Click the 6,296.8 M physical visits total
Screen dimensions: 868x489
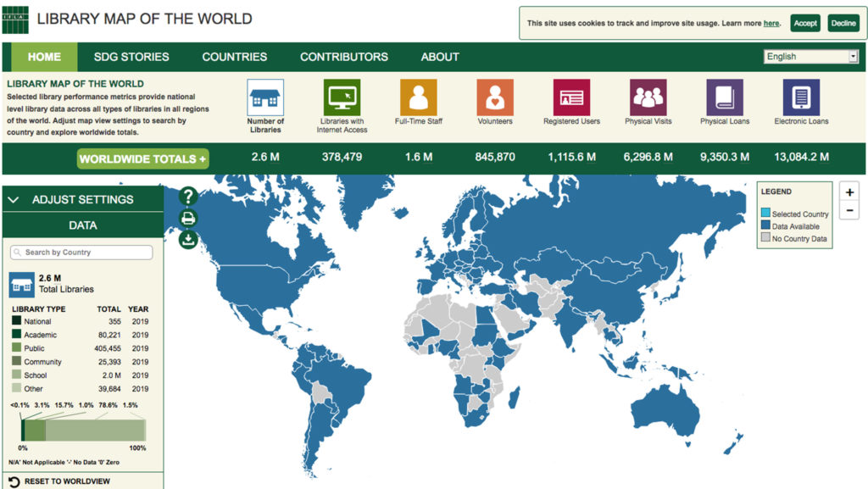tap(648, 157)
